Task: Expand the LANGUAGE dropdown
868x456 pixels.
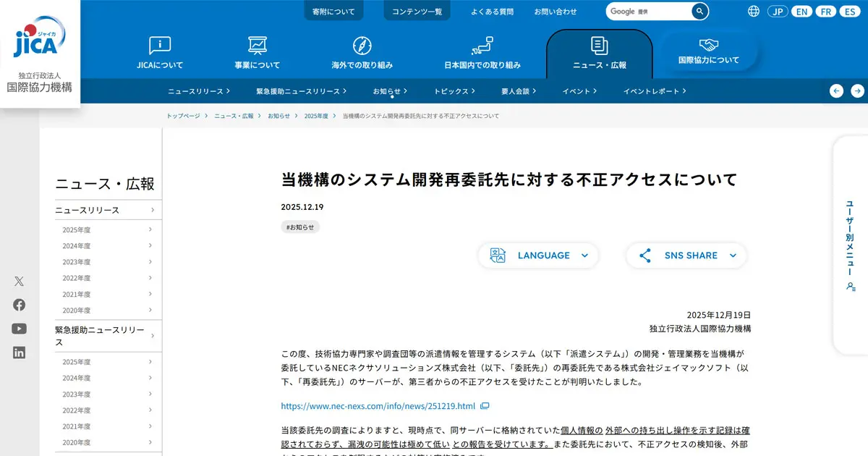Action: 538,256
